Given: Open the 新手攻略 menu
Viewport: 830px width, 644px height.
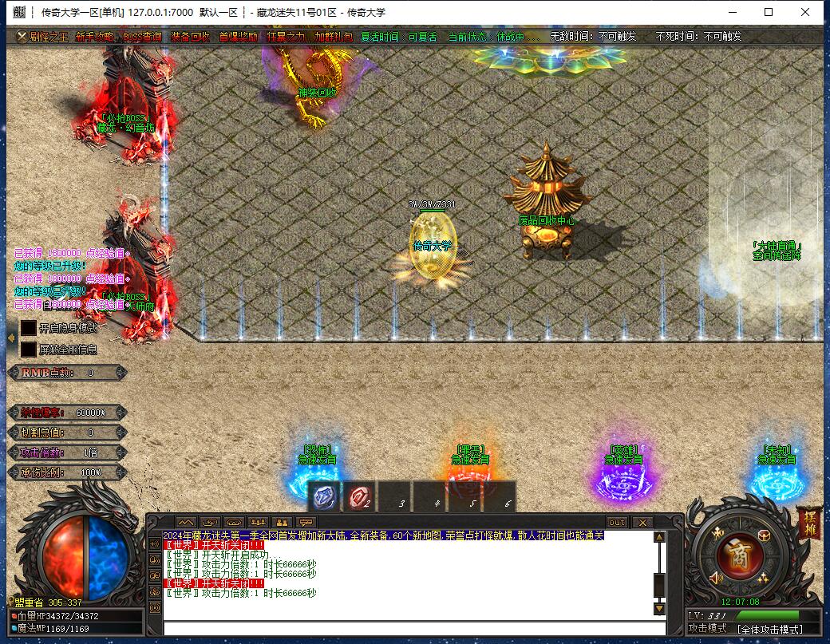Looking at the screenshot, I should click(x=94, y=37).
